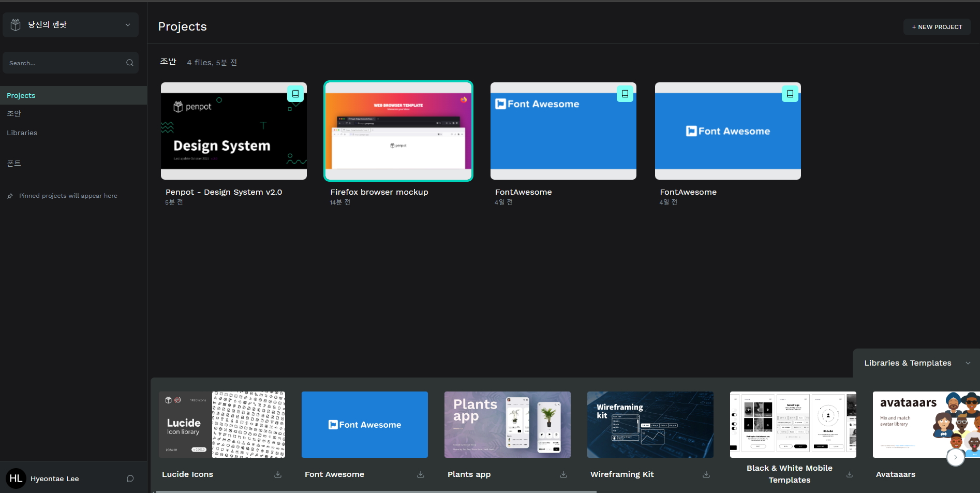Click the Avataaars template title
980x493 pixels.
[x=896, y=474]
